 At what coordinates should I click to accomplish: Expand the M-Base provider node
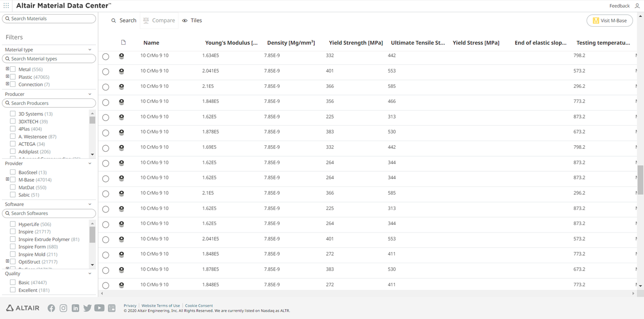(x=8, y=180)
